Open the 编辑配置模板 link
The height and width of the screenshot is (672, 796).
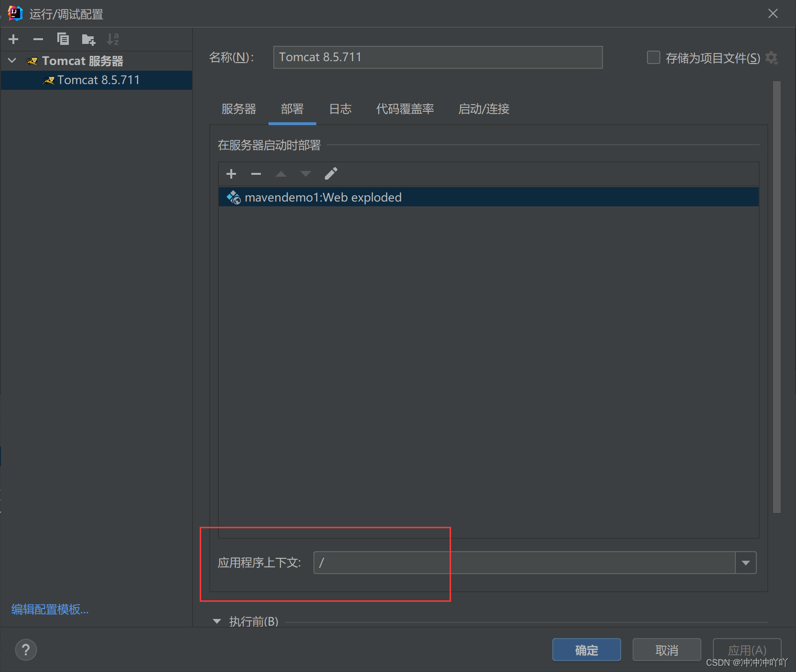click(x=50, y=609)
